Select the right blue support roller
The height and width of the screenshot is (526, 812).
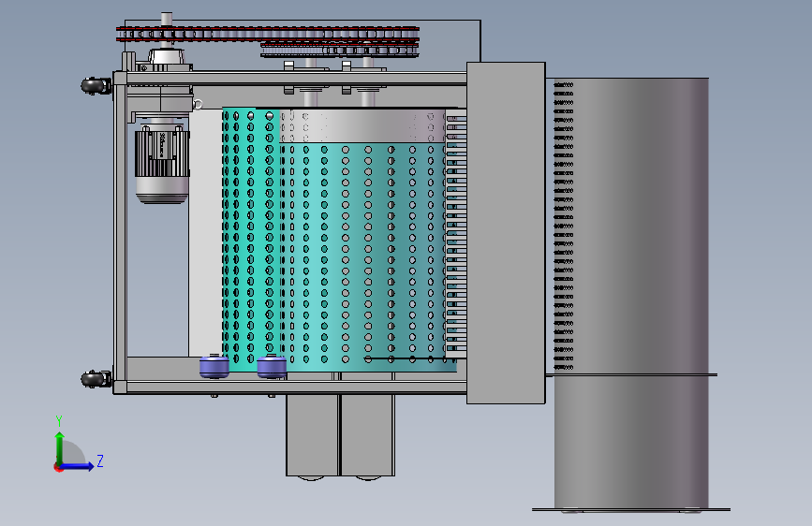[x=272, y=366]
